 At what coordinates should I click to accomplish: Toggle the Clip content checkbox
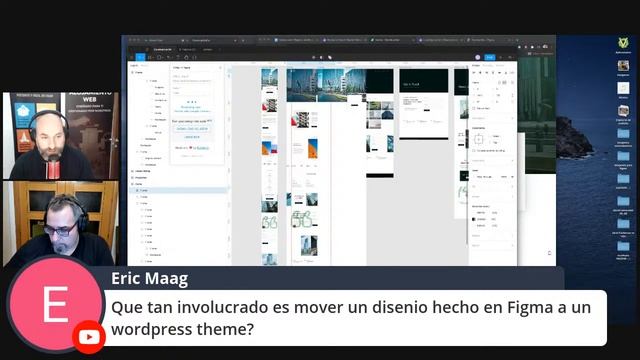(474, 108)
